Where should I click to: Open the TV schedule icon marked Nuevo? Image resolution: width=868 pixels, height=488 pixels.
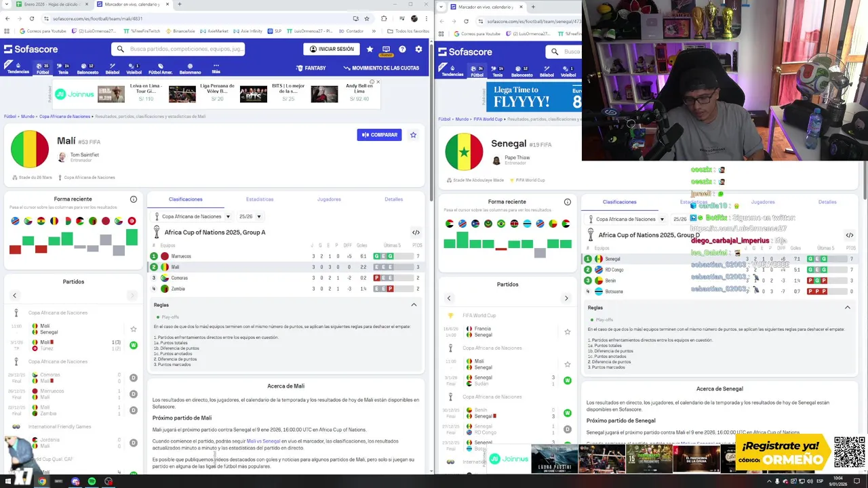[x=386, y=49]
